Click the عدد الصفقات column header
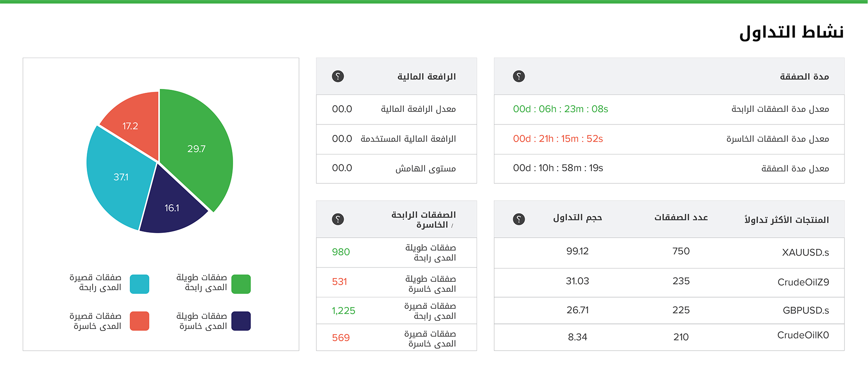 point(681,218)
